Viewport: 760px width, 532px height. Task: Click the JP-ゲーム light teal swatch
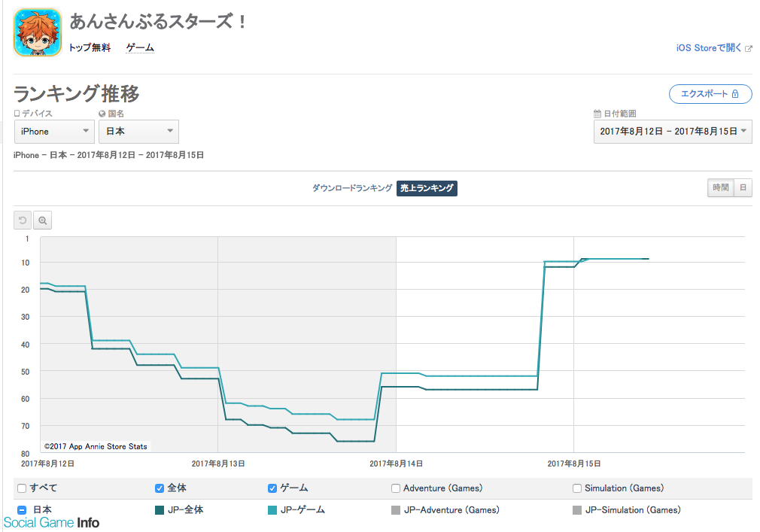click(x=272, y=510)
